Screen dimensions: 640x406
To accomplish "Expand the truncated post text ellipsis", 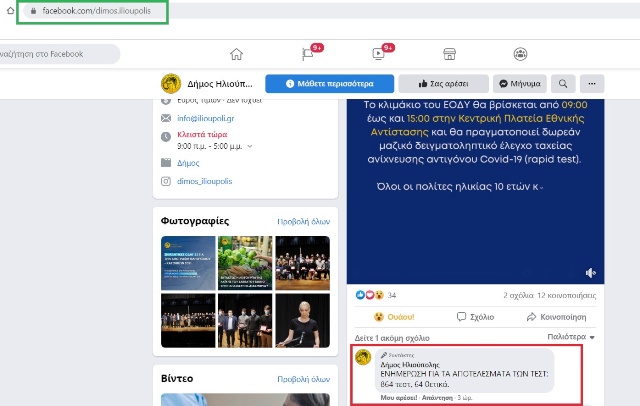I will click(x=541, y=188).
